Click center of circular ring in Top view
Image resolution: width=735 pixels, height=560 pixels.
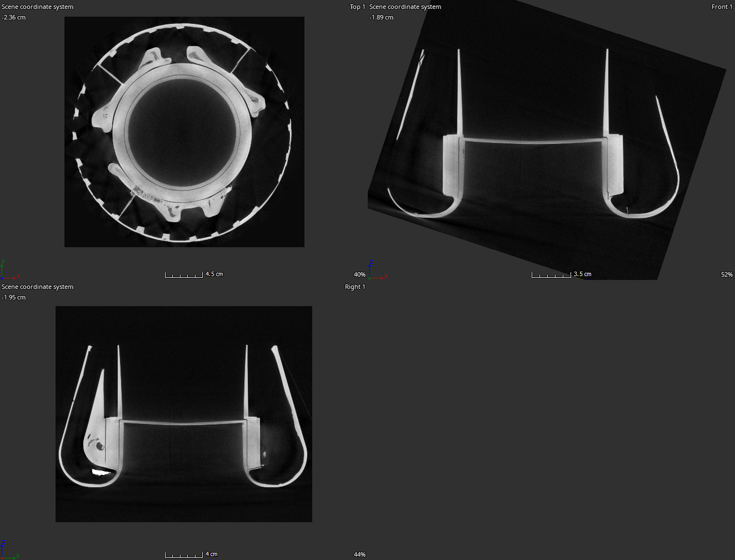point(183,132)
